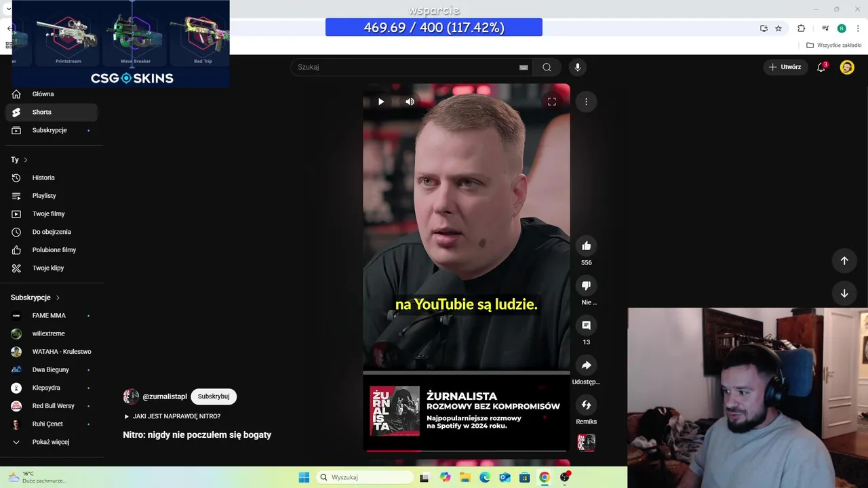Open the Utwórz create menu
Screen dimensions: 868x488
(785, 67)
